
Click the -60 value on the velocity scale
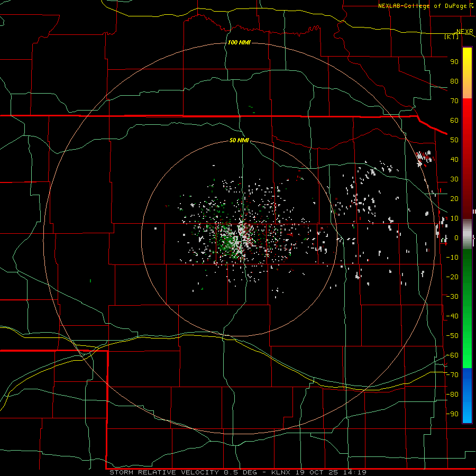[452, 355]
